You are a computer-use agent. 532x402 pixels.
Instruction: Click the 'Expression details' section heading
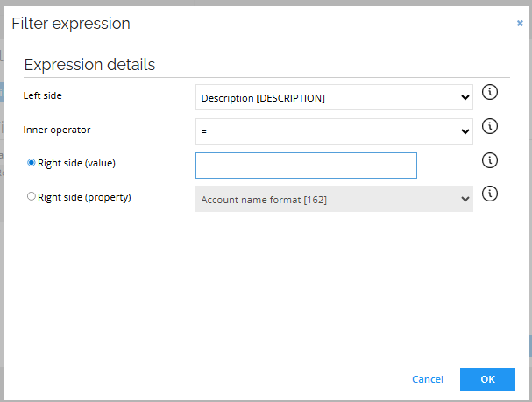pyautogui.click(x=89, y=64)
